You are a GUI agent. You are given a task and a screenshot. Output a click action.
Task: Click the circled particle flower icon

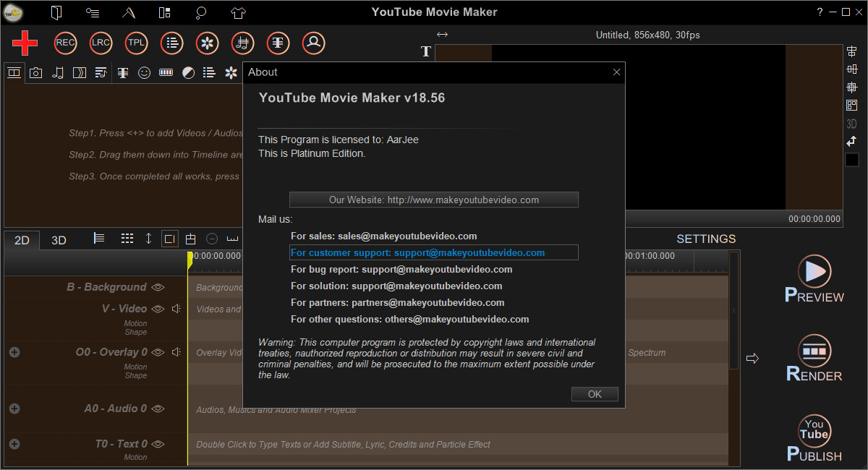coord(207,43)
